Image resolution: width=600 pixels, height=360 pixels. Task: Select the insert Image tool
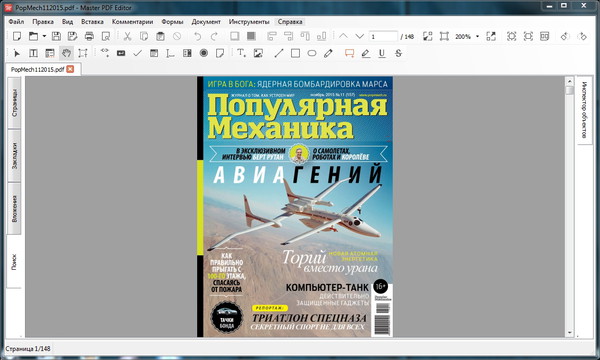click(x=258, y=53)
